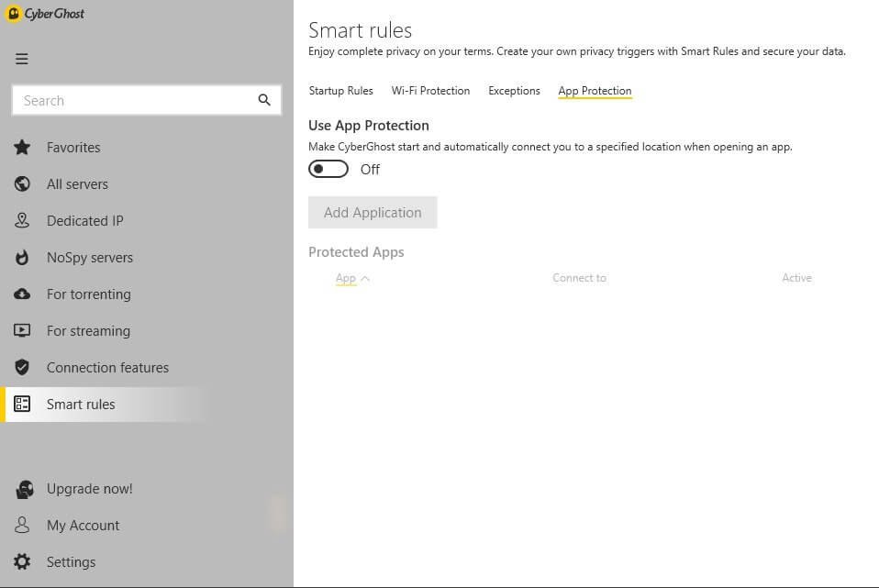This screenshot has height=588, width=879.
Task: Click the Smart rules list icon
Action: pos(22,404)
